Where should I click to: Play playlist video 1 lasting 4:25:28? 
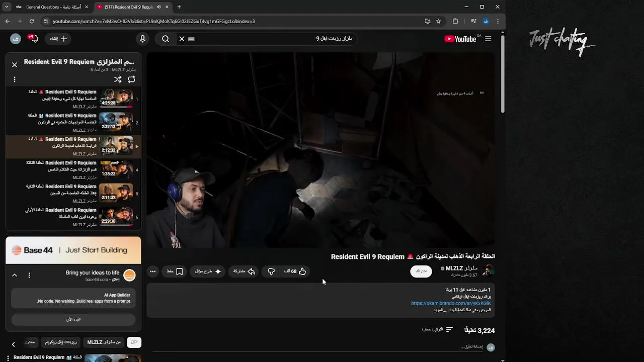pyautogui.click(x=73, y=99)
